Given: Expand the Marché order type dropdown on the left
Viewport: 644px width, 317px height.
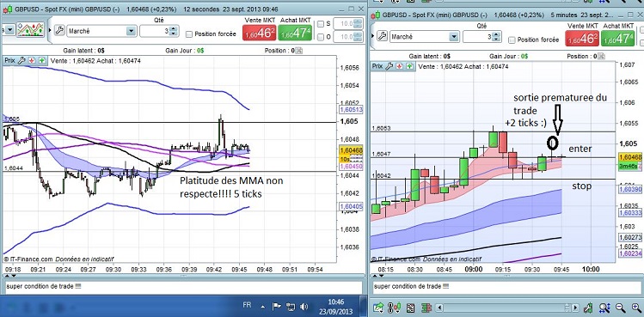Looking at the screenshot, I should click(131, 31).
